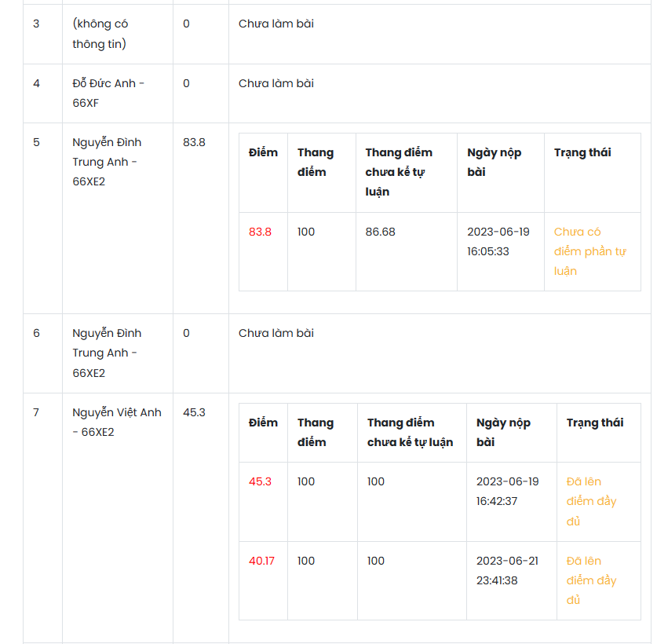This screenshot has height=644, width=657.
Task: Click Nguyễn Đình Trung Anh name in row 5
Action: 107,162
